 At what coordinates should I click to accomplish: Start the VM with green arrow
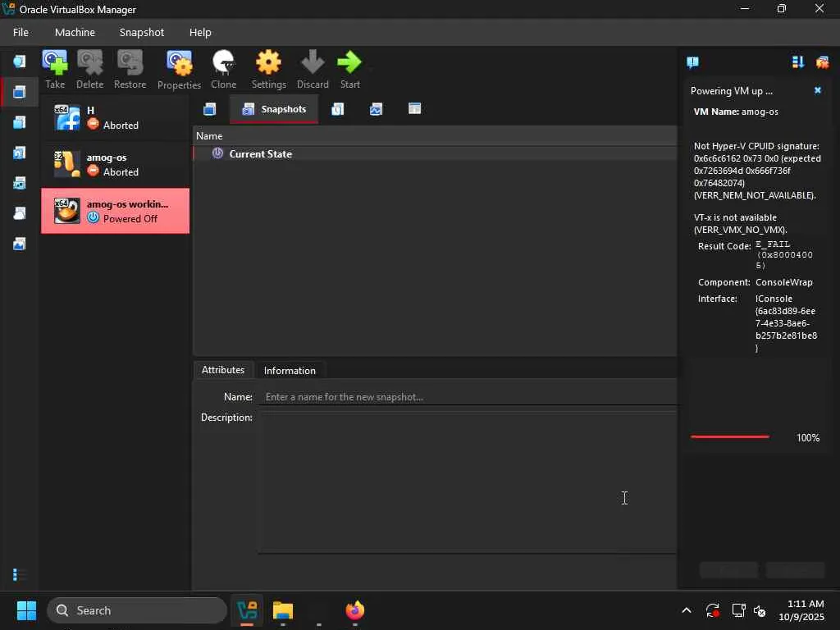(x=349, y=70)
